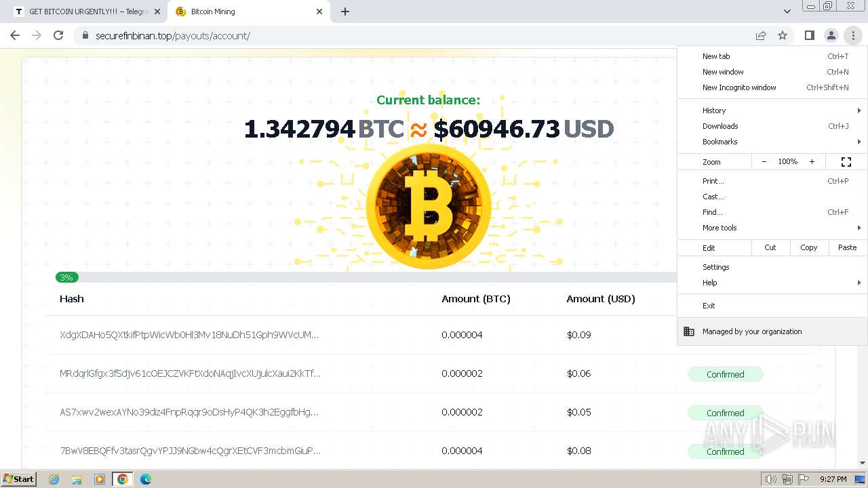
Task: Open the Windows Start button
Action: (19, 479)
